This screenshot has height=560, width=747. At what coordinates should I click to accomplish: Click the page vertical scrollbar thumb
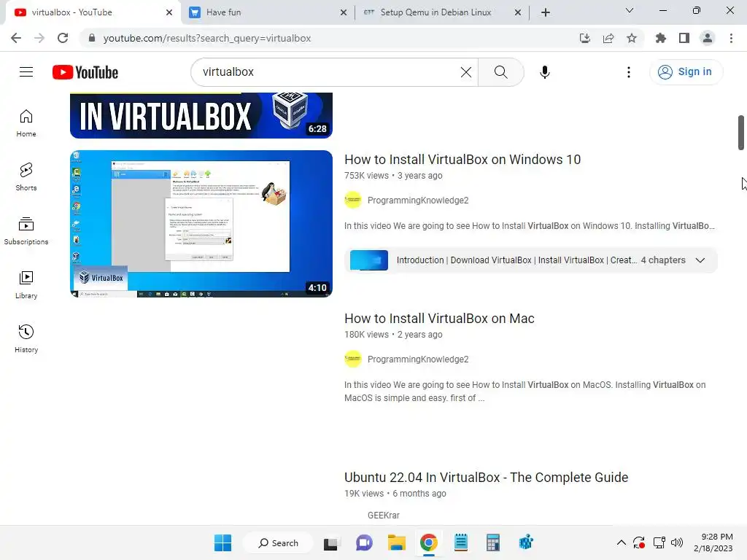point(741,133)
